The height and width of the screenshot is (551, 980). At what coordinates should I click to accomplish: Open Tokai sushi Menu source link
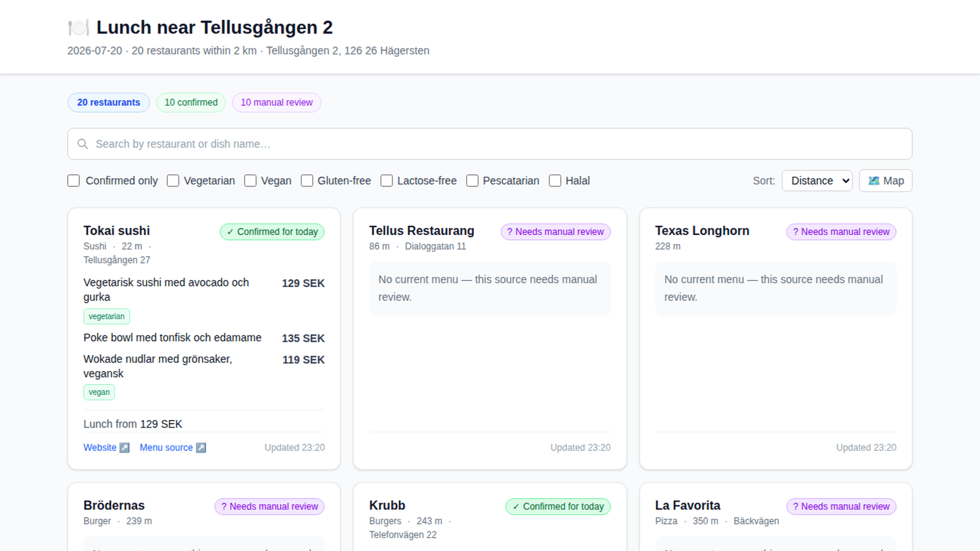(173, 447)
